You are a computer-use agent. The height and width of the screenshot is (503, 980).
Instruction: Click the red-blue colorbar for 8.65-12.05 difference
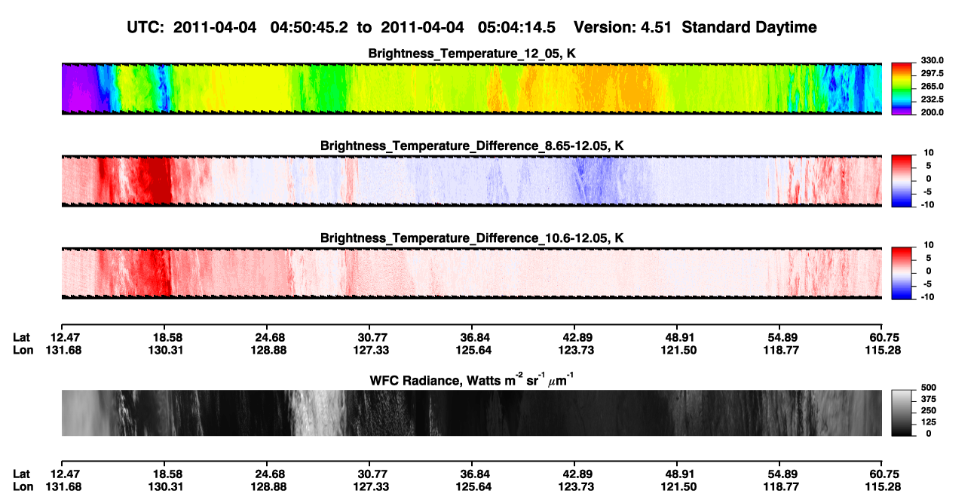[902, 181]
